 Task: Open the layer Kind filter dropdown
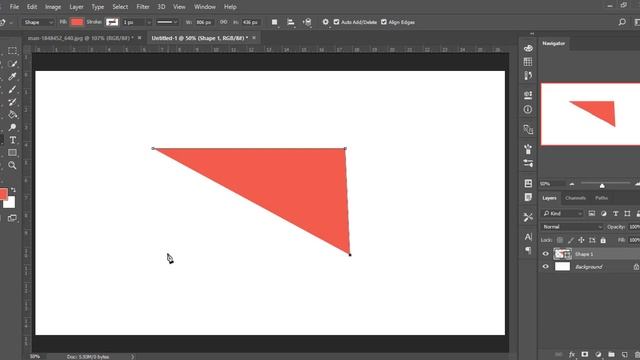(562, 213)
